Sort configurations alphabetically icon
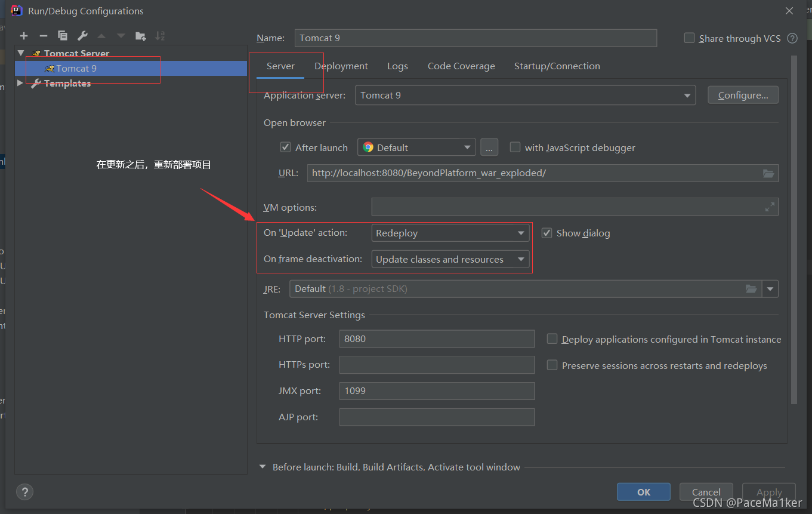 160,36
